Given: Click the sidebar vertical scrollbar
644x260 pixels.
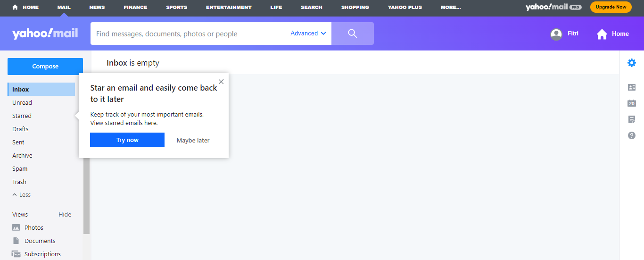Looking at the screenshot, I should 86,196.
